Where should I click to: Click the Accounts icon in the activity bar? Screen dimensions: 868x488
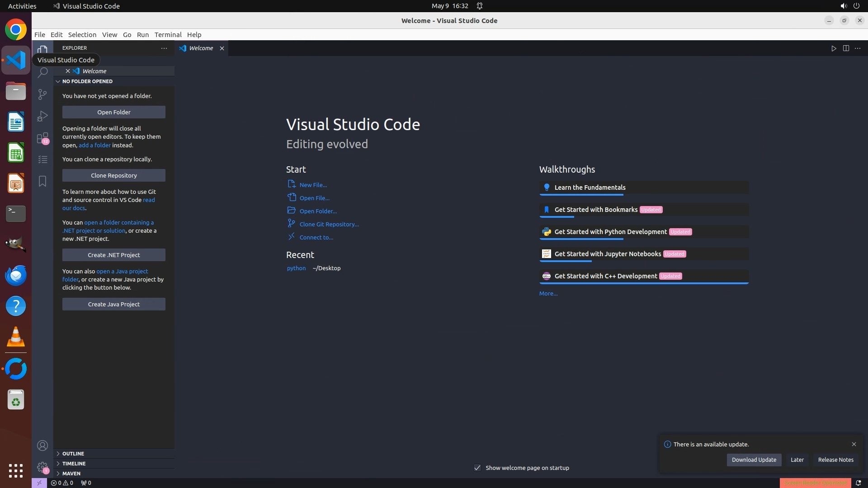[x=42, y=446]
